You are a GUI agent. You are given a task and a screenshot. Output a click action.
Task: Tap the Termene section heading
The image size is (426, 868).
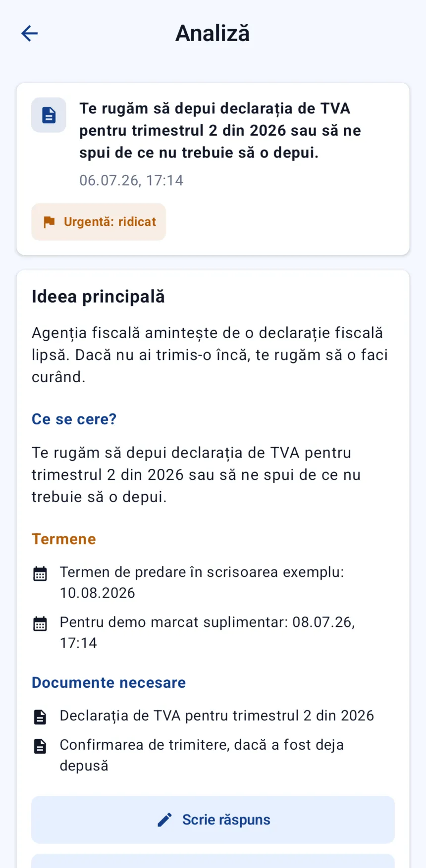pos(64,539)
